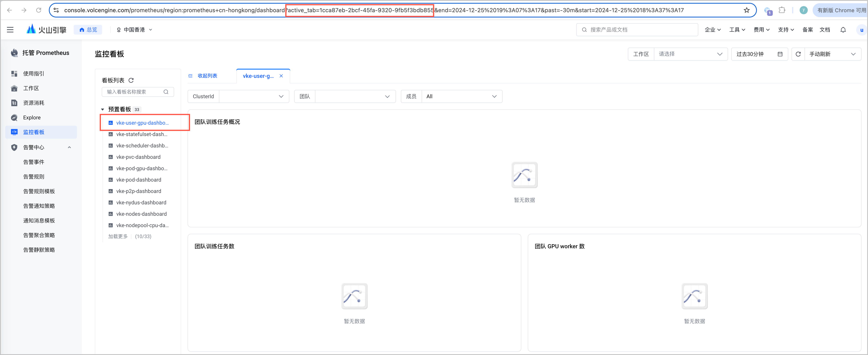Reload the page using browser refresh icon
This screenshot has height=355, width=868.
point(39,10)
